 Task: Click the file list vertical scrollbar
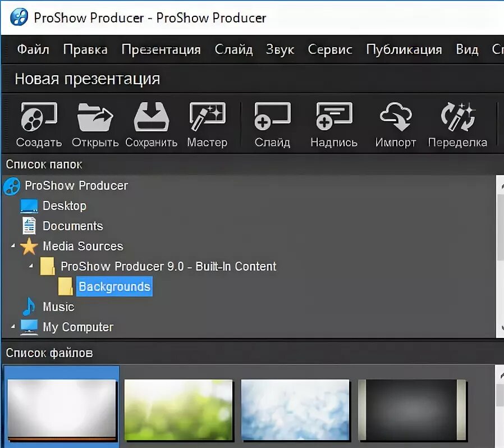coord(500,406)
